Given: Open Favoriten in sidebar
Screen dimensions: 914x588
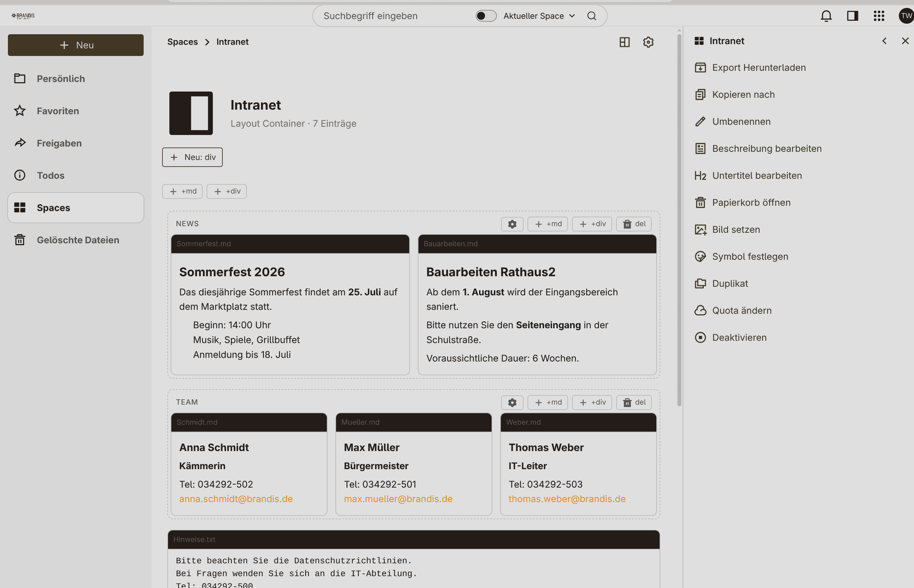Looking at the screenshot, I should point(76,111).
